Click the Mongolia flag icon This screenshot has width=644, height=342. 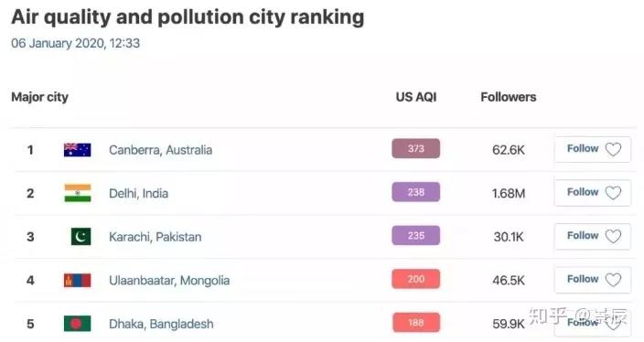coord(77,280)
